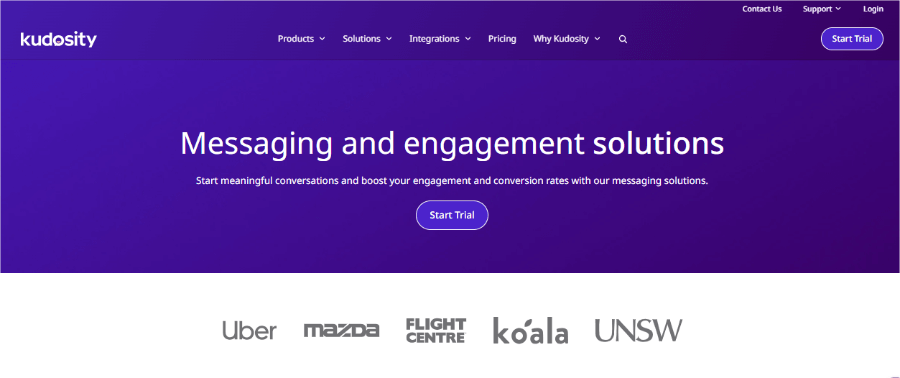
Task: Click the Kudosity logo
Action: coord(59,40)
